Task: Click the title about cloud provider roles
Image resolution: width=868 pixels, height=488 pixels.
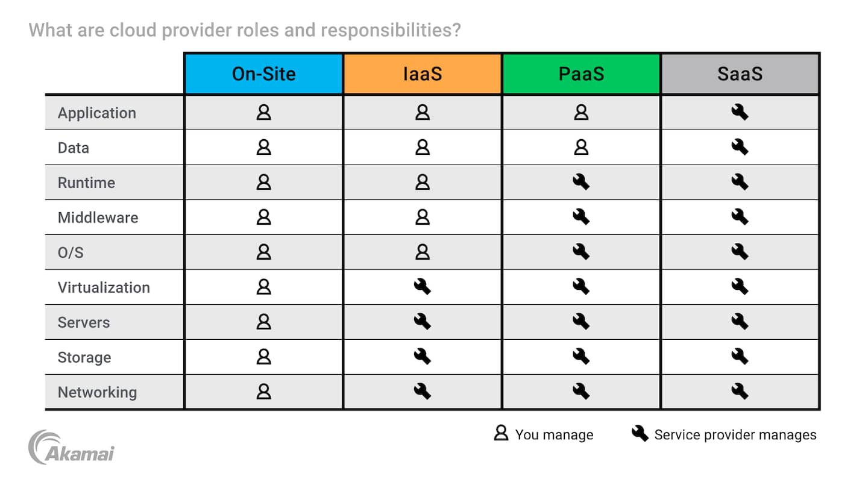Action: click(x=245, y=30)
